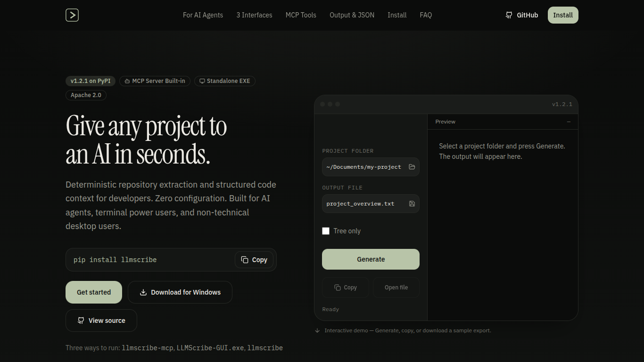
Task: Click the Get started button
Action: click(94, 292)
